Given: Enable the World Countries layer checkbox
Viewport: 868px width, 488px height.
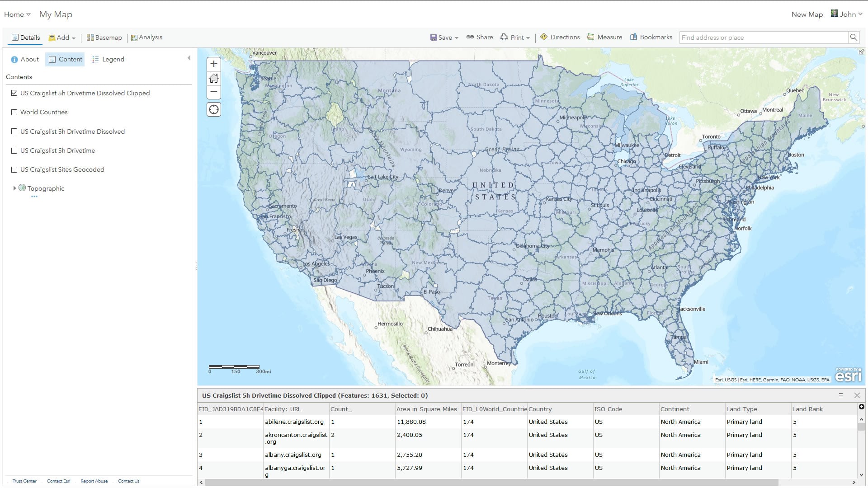Looking at the screenshot, I should tap(14, 112).
